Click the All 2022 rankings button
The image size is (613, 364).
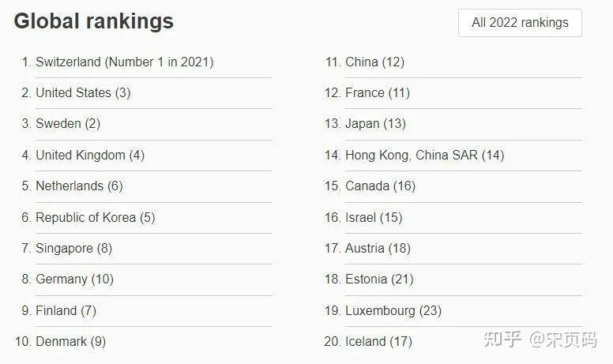[520, 22]
